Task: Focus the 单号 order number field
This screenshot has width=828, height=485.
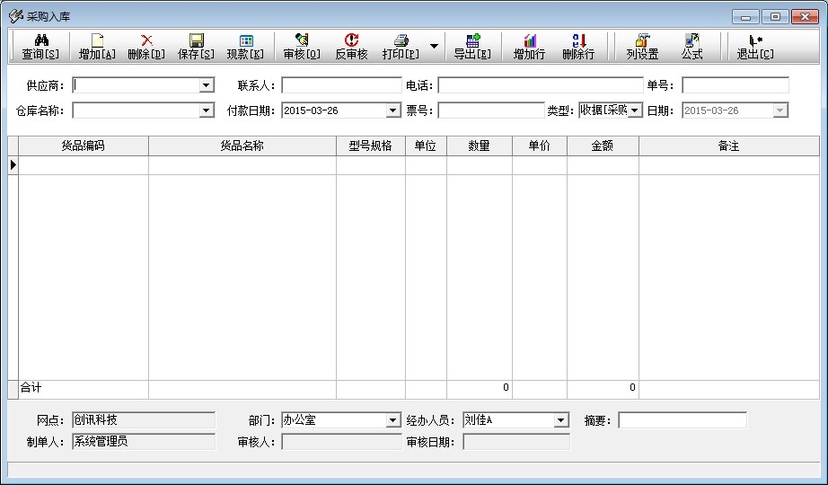Action: [x=736, y=85]
